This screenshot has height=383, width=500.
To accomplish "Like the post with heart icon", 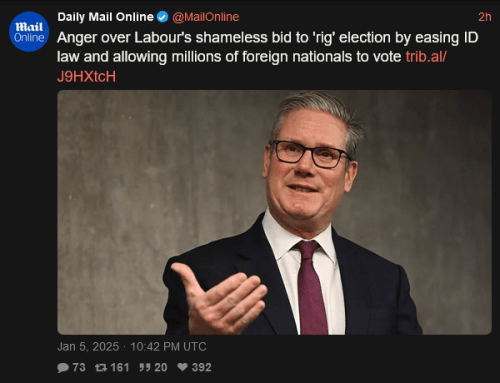I will click(182, 367).
